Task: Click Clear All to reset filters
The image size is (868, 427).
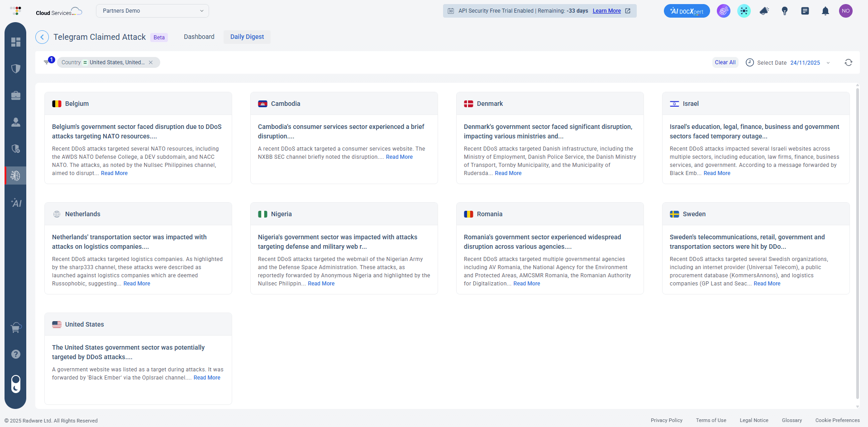Action: pyautogui.click(x=725, y=62)
